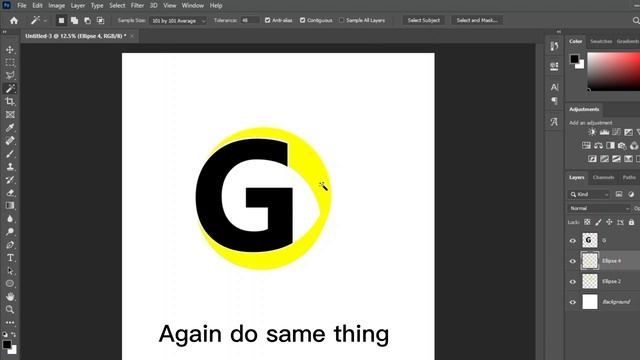640x360 pixels.
Task: Open search icon in options bar
Action: point(636,20)
